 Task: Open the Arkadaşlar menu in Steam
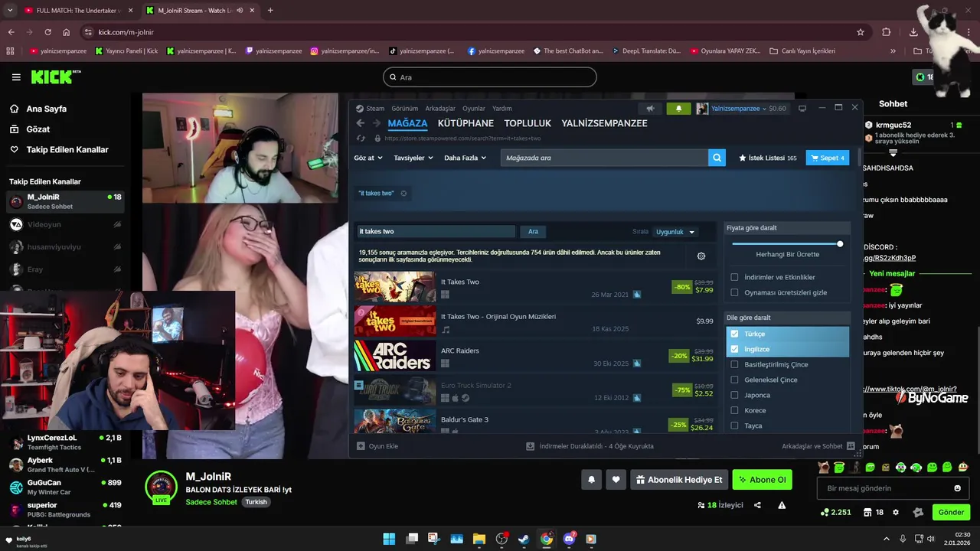click(x=440, y=109)
